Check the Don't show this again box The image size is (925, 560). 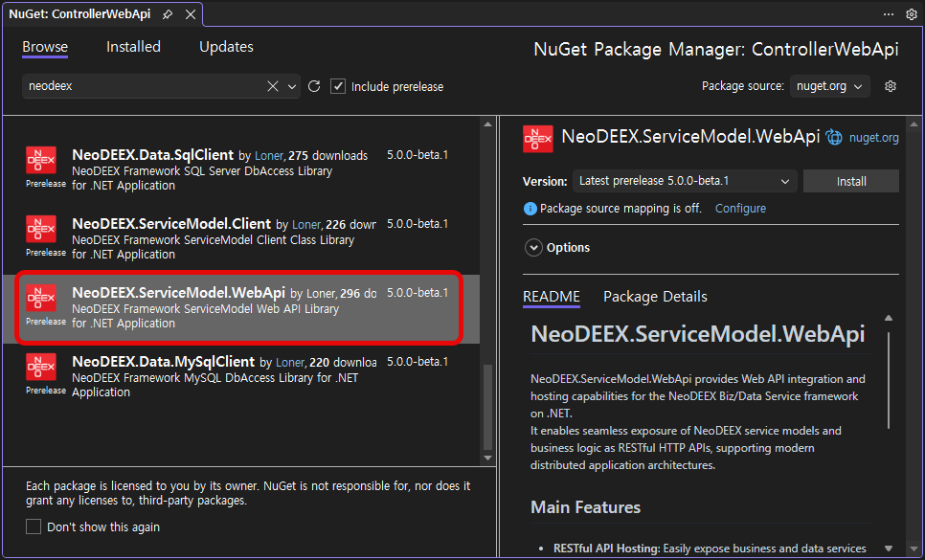pyautogui.click(x=34, y=526)
